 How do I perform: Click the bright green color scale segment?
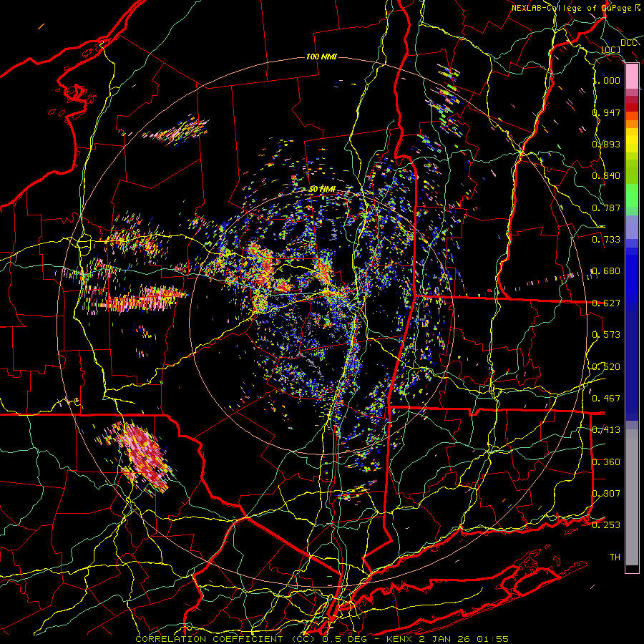tap(632, 195)
